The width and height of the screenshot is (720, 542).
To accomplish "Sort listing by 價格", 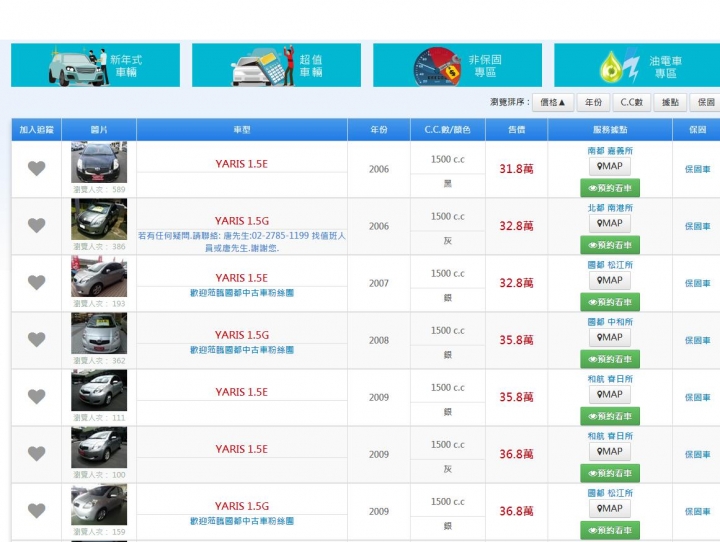I will tap(553, 102).
